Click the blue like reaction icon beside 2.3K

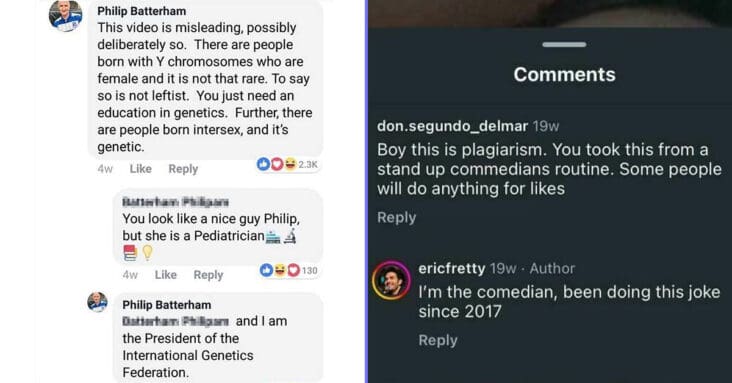(x=263, y=164)
